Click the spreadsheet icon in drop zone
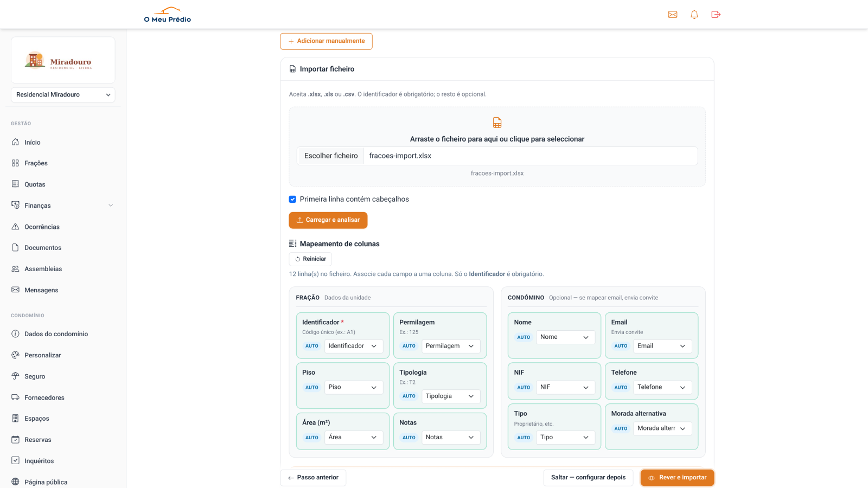 tap(497, 123)
